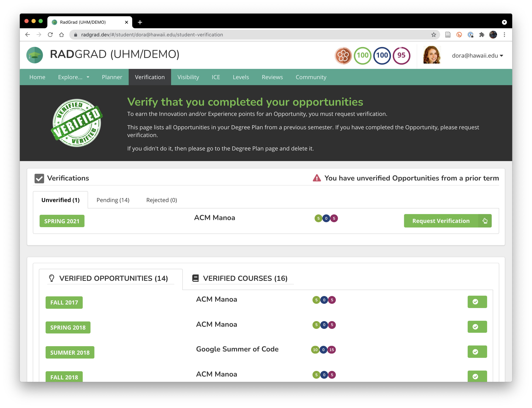Click the verified checkmark for Google Summer of Code
This screenshot has height=408, width=532.
pos(477,352)
